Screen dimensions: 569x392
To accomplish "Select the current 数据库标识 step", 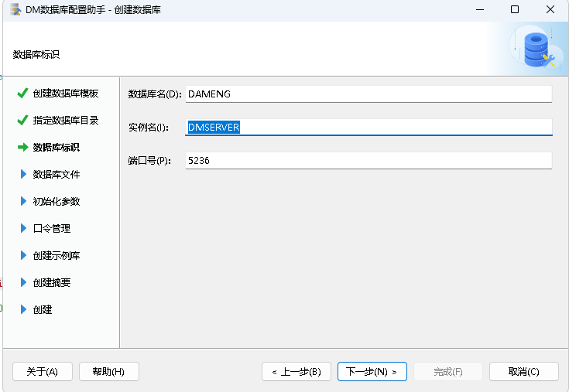I will click(57, 147).
